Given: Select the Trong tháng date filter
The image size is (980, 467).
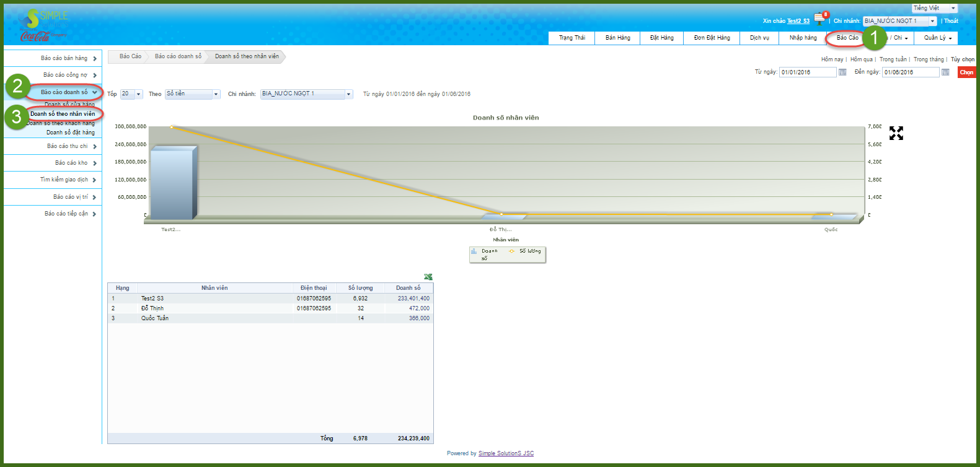Looking at the screenshot, I should pyautogui.click(x=928, y=59).
